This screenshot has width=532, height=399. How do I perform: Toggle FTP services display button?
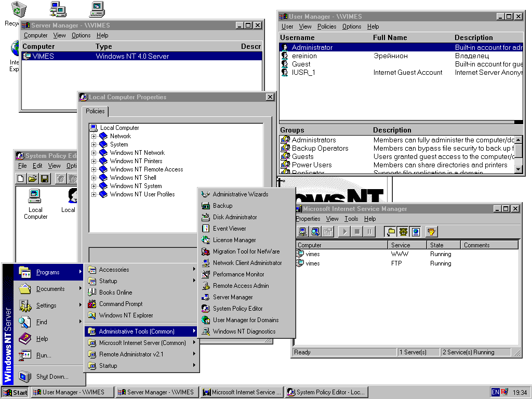390,232
